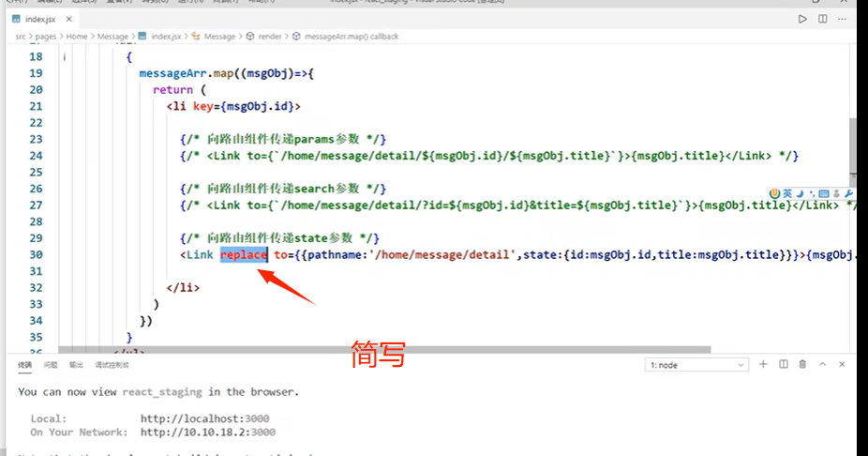Click the 'return' keyword on line 20
Screen dimensions: 868x456
(172, 90)
